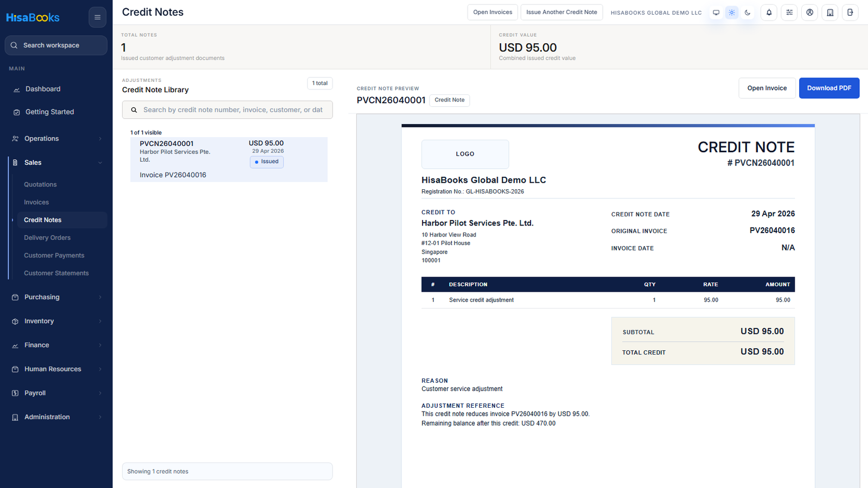
Task: Click 'Showing 1 credit notes' footer
Action: point(227,472)
